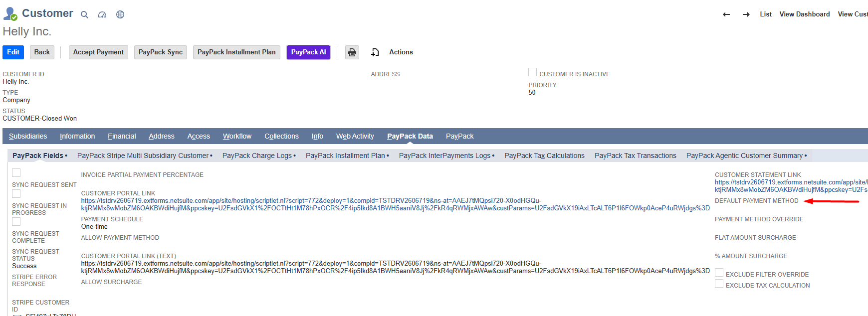Click the PayPack Sync button
This screenshot has width=868, height=316.
pyautogui.click(x=161, y=52)
